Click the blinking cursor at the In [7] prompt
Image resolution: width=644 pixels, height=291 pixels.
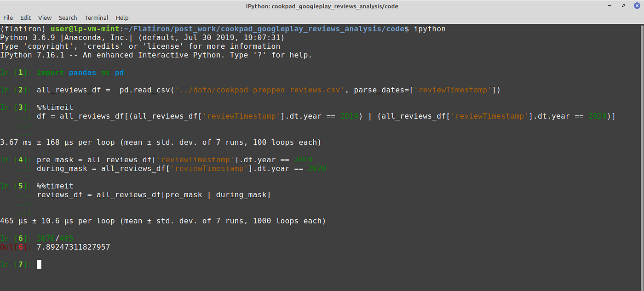pos(39,264)
